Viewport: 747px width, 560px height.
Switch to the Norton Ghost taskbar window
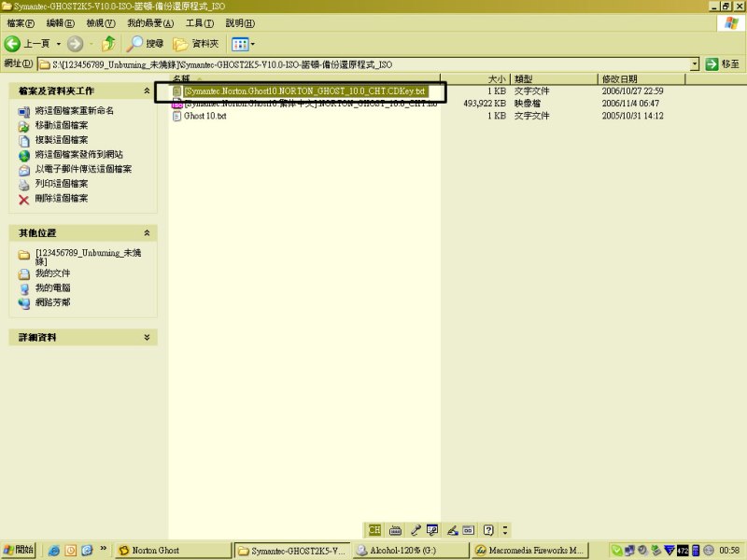(174, 551)
